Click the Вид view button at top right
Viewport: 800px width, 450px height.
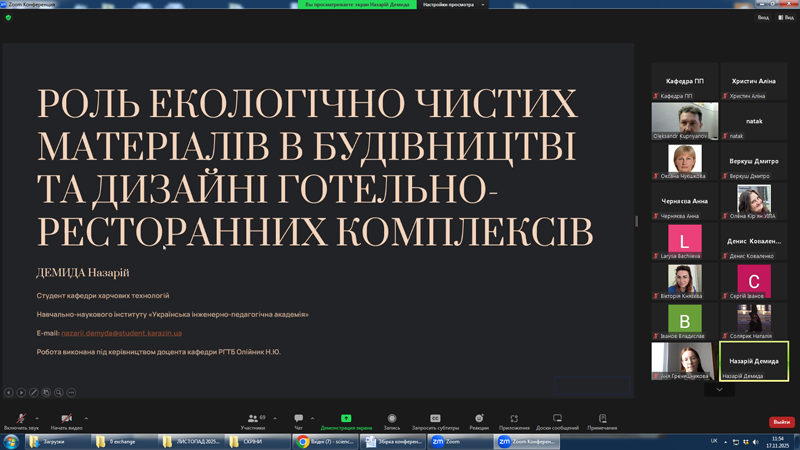(x=762, y=17)
